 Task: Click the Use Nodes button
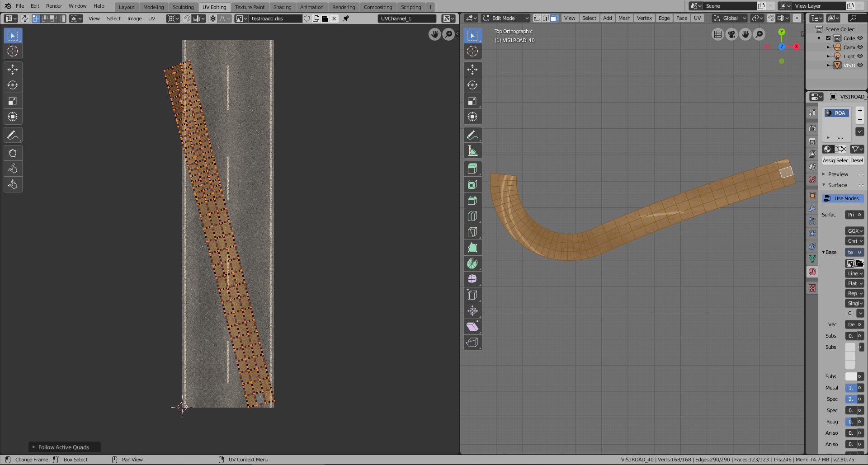pos(843,198)
